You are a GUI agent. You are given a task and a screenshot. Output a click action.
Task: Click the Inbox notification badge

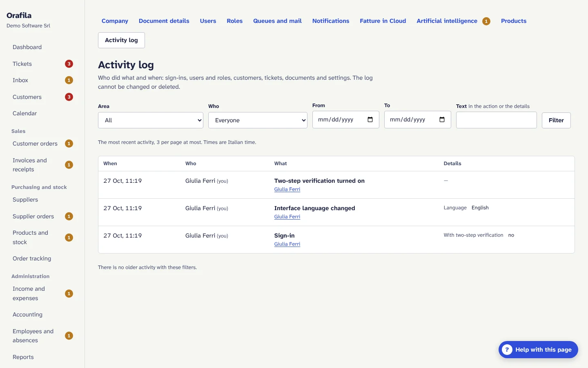[69, 80]
